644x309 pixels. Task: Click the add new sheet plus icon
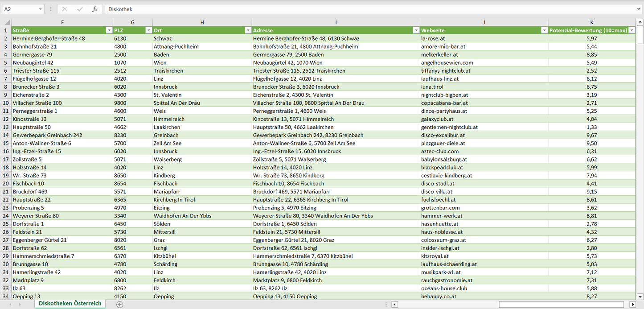(x=119, y=304)
